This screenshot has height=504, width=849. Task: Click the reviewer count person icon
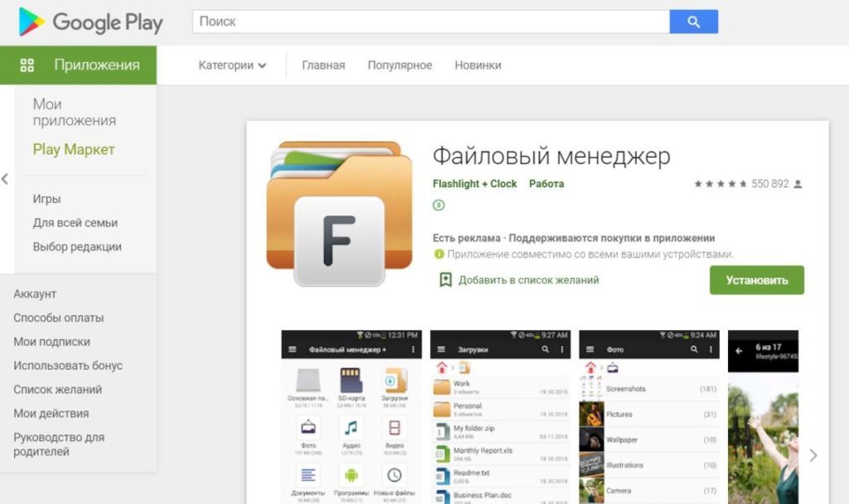(x=798, y=184)
